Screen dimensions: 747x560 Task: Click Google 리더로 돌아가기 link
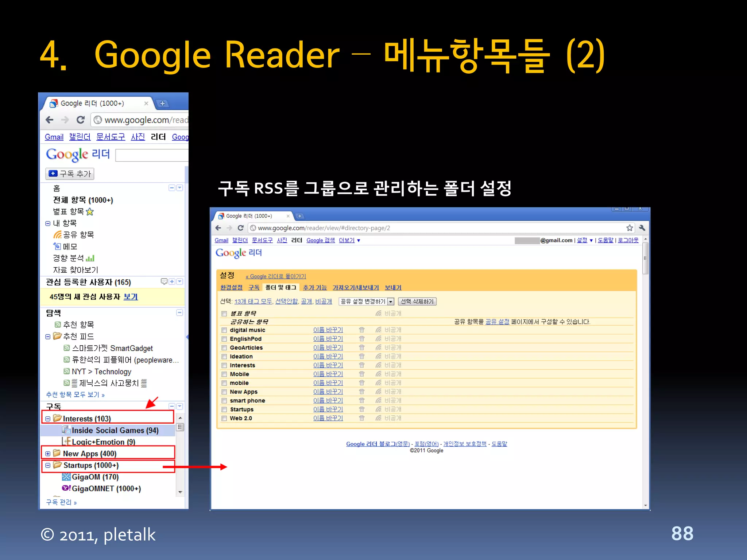(x=276, y=276)
